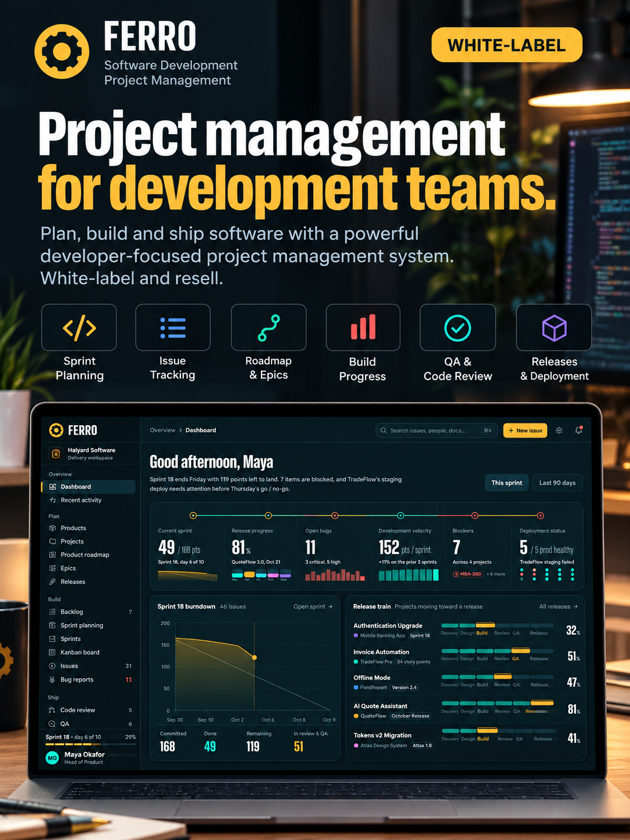Click the Code review sidebar icon
The width and height of the screenshot is (630, 840).
[53, 710]
